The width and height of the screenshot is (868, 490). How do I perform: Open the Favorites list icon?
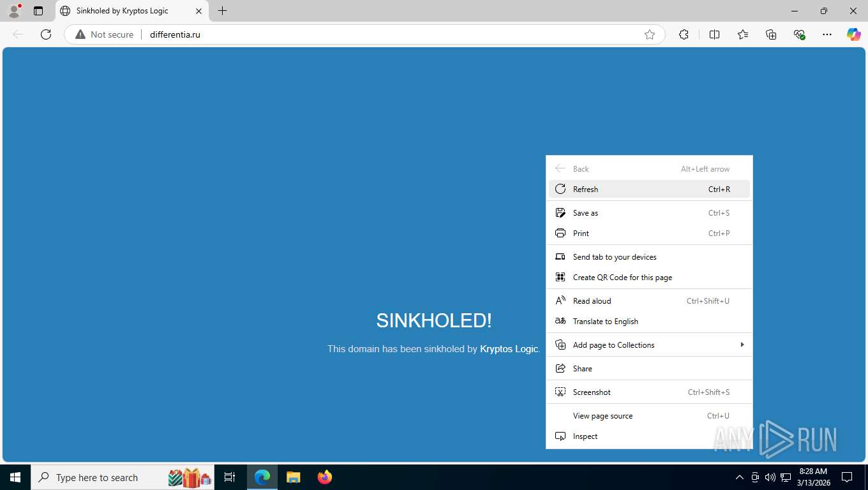pyautogui.click(x=743, y=34)
